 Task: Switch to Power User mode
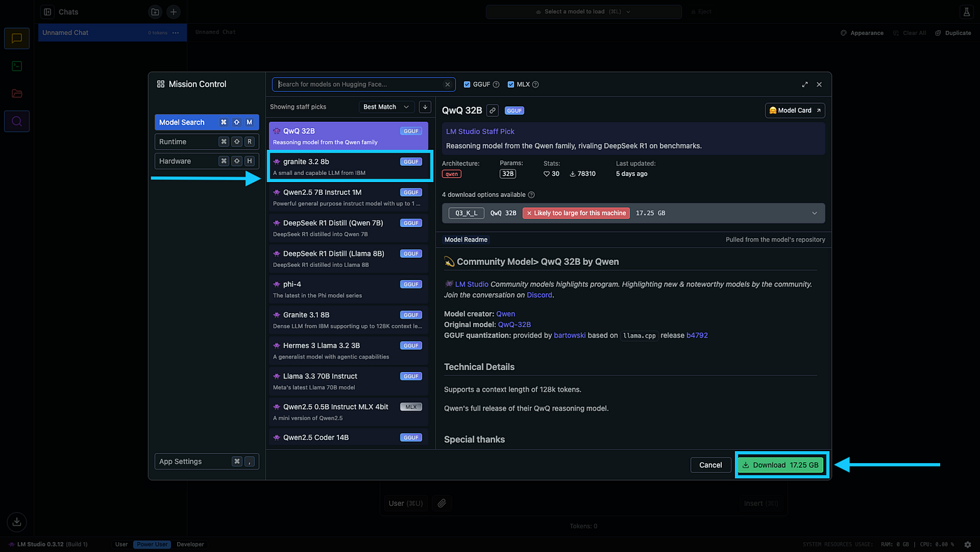[153, 544]
